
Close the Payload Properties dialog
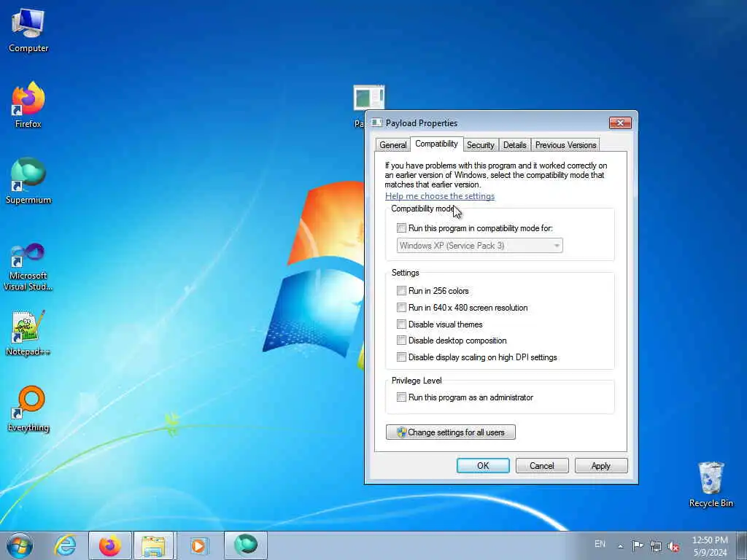click(620, 122)
